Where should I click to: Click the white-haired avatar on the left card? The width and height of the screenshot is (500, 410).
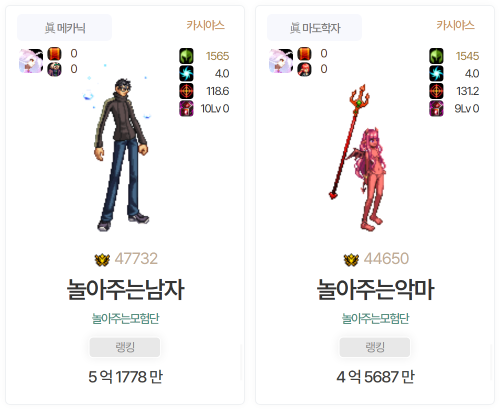pyautogui.click(x=31, y=61)
